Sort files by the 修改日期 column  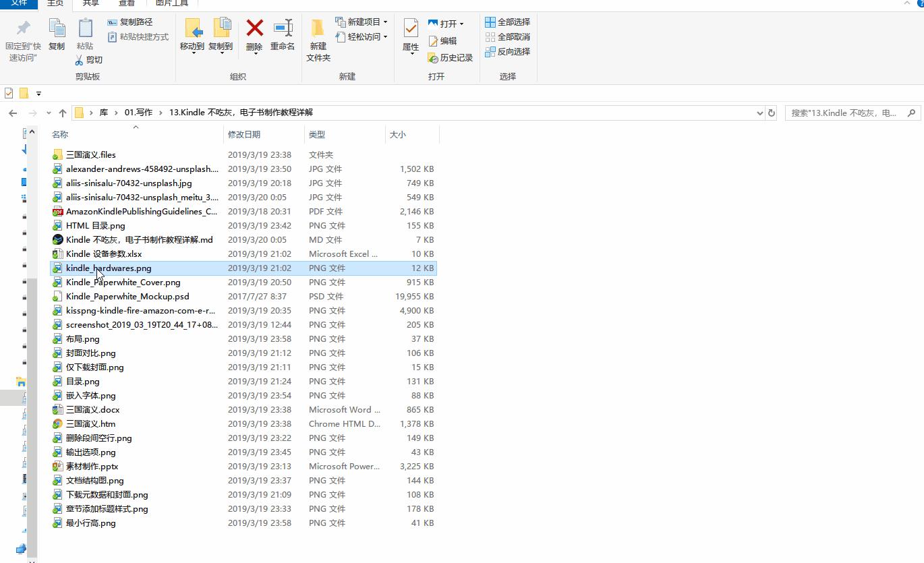click(x=264, y=135)
